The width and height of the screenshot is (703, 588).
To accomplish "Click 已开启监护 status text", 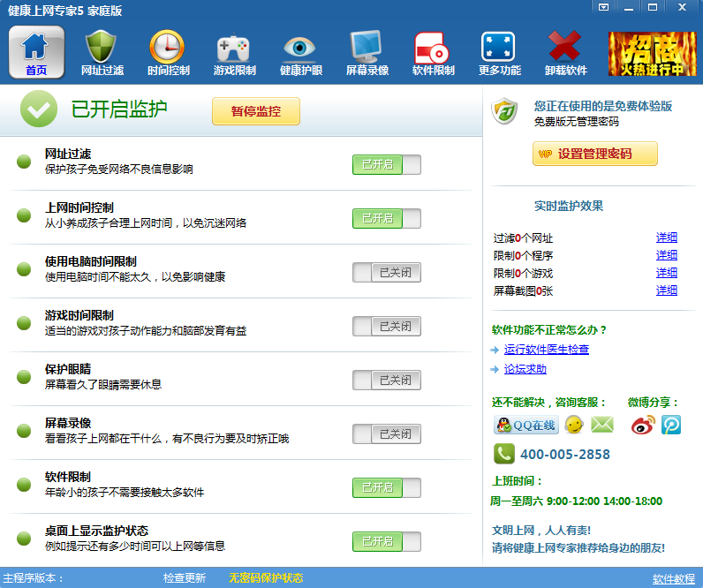I will click(119, 109).
